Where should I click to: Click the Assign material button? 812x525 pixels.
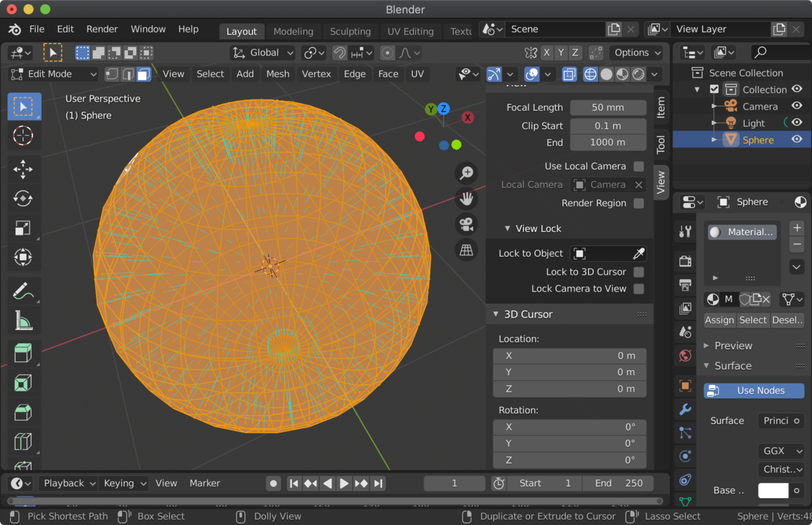(719, 320)
